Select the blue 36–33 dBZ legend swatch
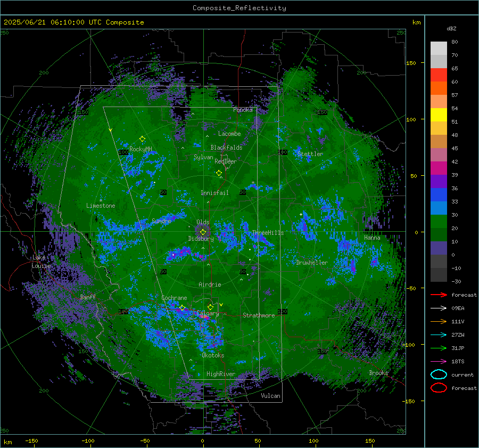Viewport: 479px width, 448px height. pyautogui.click(x=439, y=195)
